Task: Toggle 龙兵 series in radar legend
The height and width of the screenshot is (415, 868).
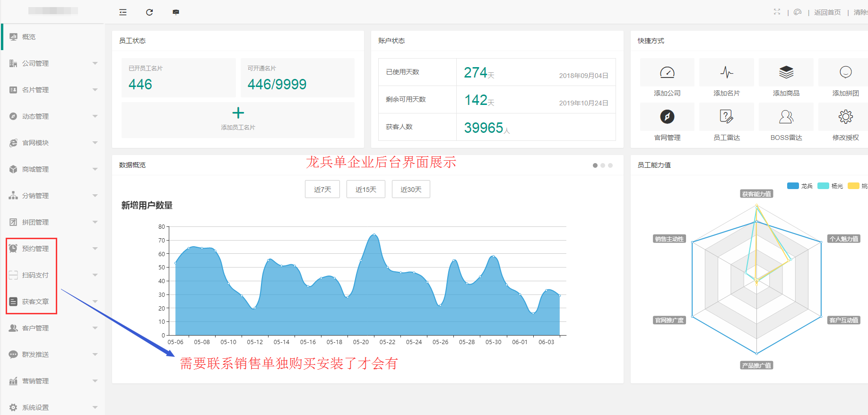Action: (799, 186)
